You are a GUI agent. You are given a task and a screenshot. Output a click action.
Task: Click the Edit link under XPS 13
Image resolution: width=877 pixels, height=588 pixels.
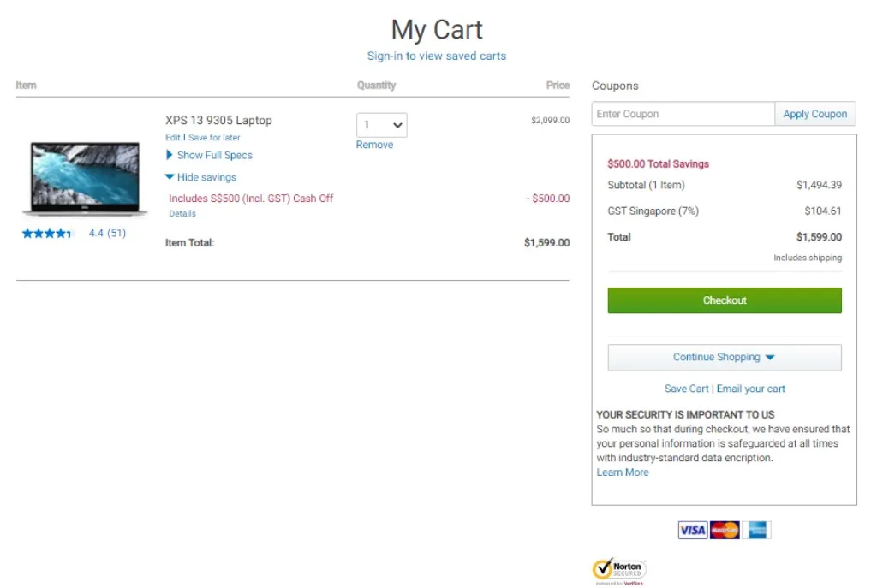pos(173,138)
